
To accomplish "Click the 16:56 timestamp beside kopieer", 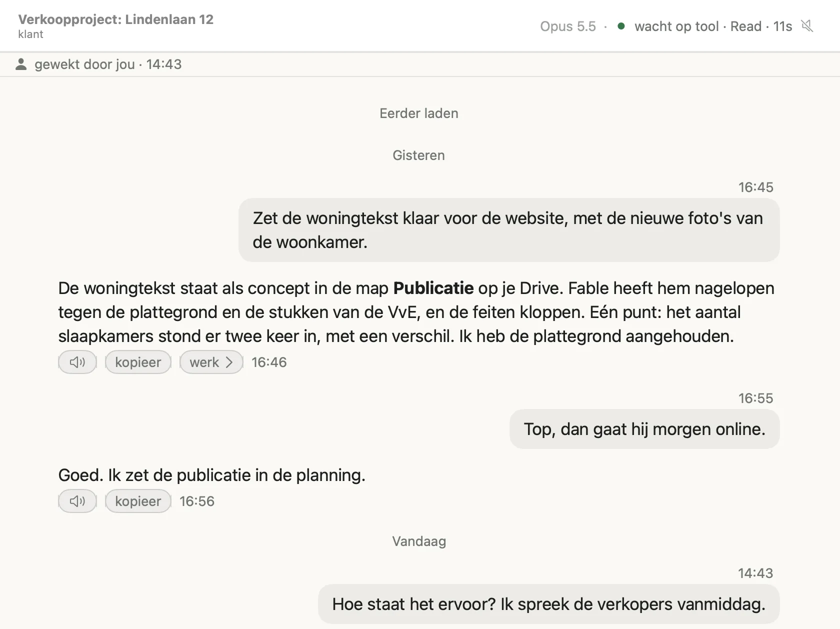I will (197, 501).
